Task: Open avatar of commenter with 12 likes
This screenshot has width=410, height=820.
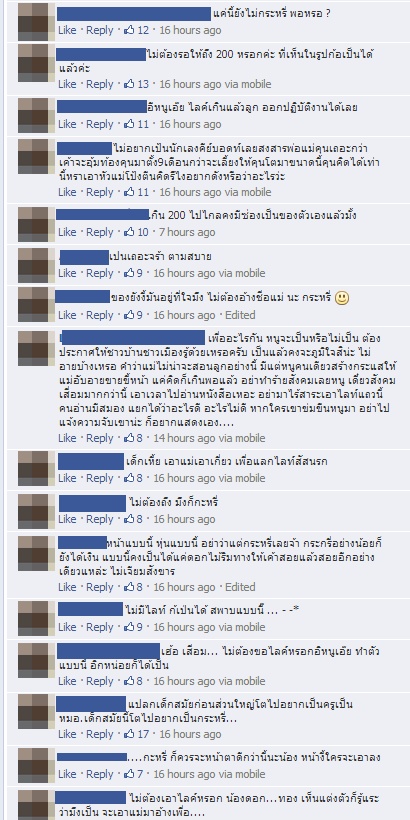Action: 37,21
